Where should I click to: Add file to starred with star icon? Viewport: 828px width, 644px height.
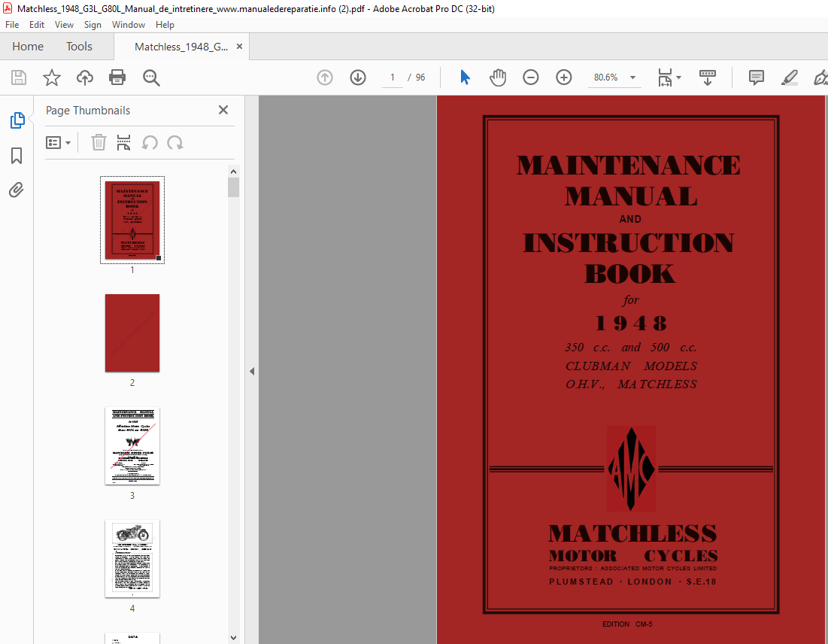[x=52, y=77]
